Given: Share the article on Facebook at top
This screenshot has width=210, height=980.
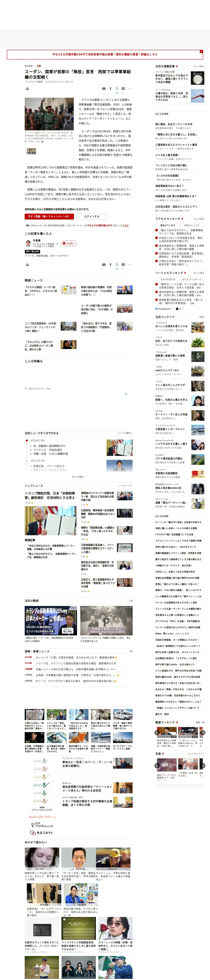Looking at the screenshot, I should pyautogui.click(x=111, y=89).
